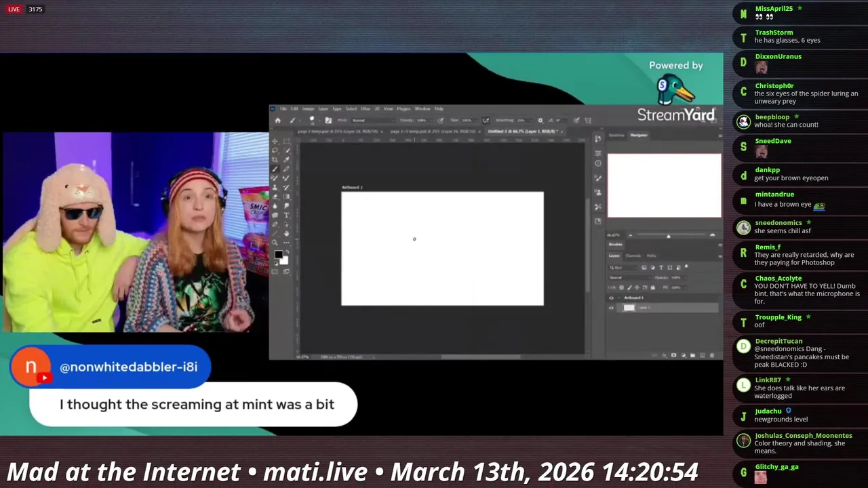The image size is (868, 488).
Task: Select the Horizontal Type tool
Action: [x=286, y=216]
